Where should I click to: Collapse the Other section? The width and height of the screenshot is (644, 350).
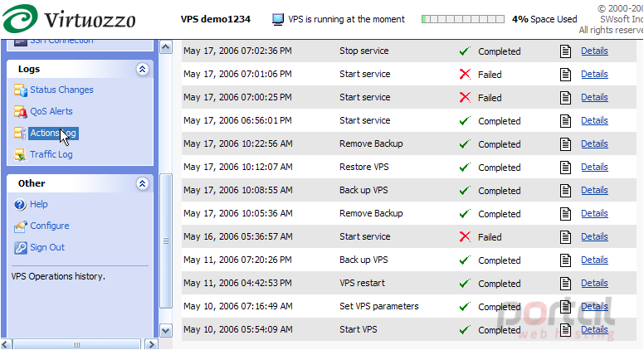(x=142, y=183)
